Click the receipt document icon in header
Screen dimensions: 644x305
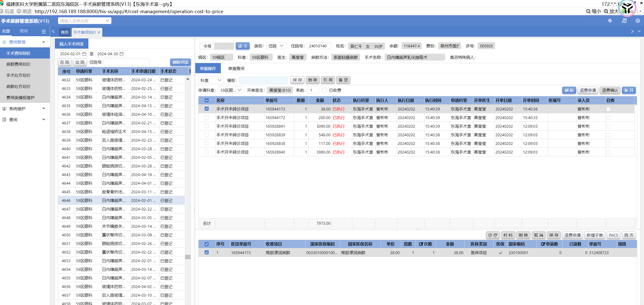pos(624,21)
